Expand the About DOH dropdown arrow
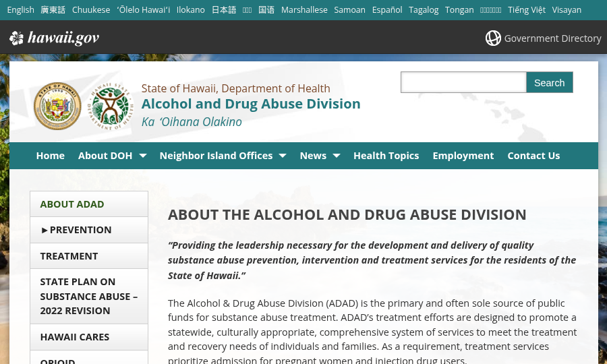The width and height of the screenshot is (607, 364). (143, 156)
